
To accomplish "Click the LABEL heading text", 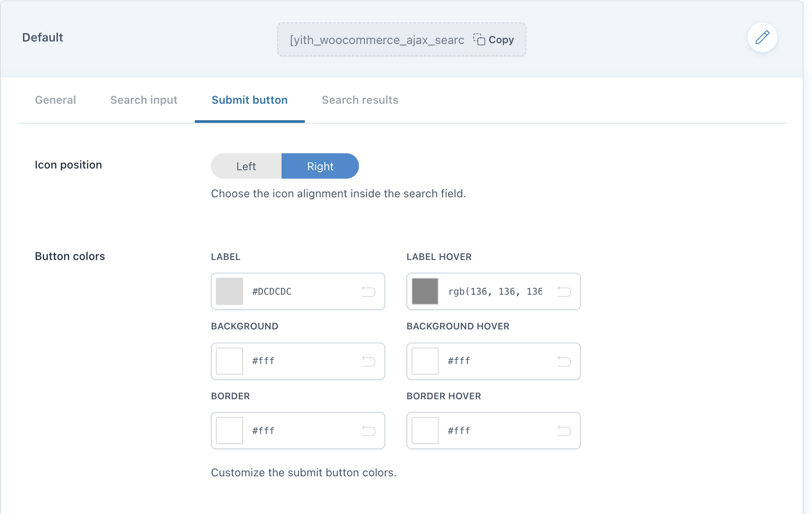I will [226, 257].
